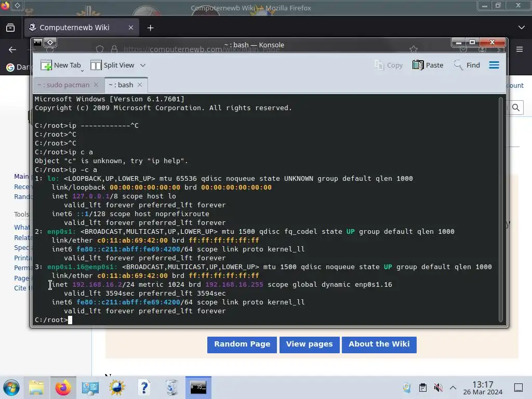Open the help question-mark taskbar icon
Viewport: 532px width, 399px height.
pos(144,388)
